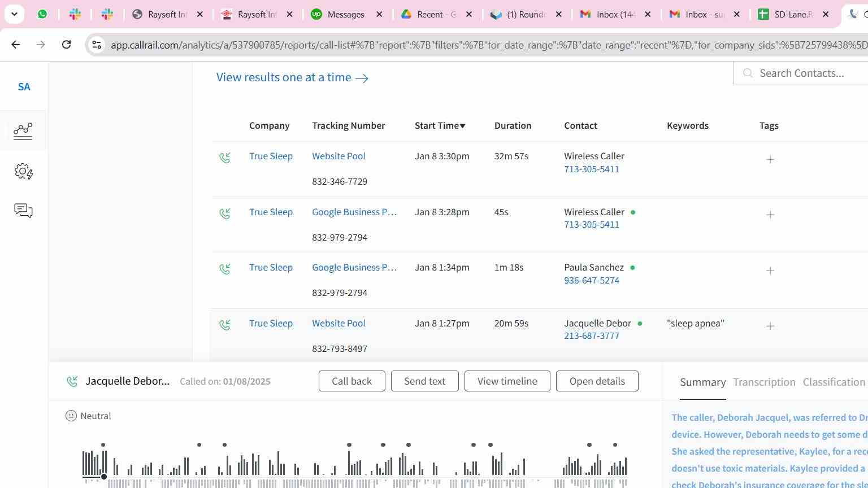Click the Call back button

pos(351,381)
